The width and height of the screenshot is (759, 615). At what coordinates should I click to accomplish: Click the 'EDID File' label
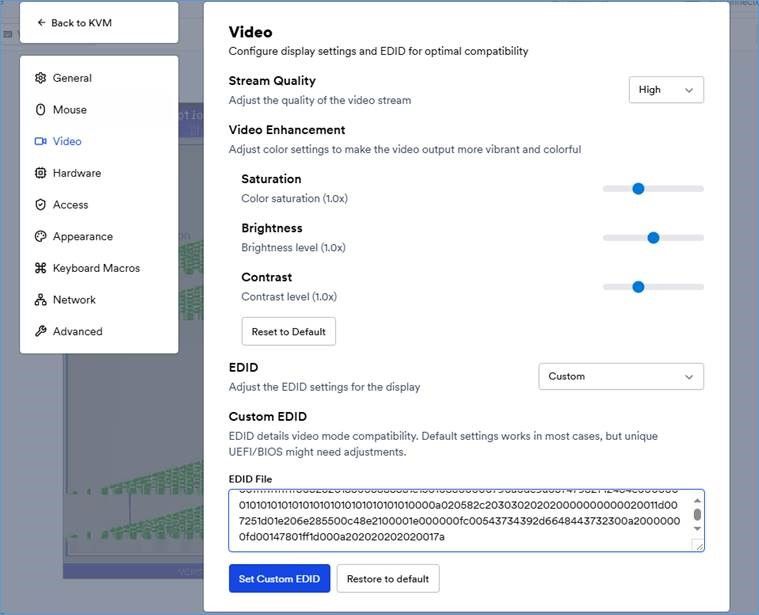(x=250, y=479)
